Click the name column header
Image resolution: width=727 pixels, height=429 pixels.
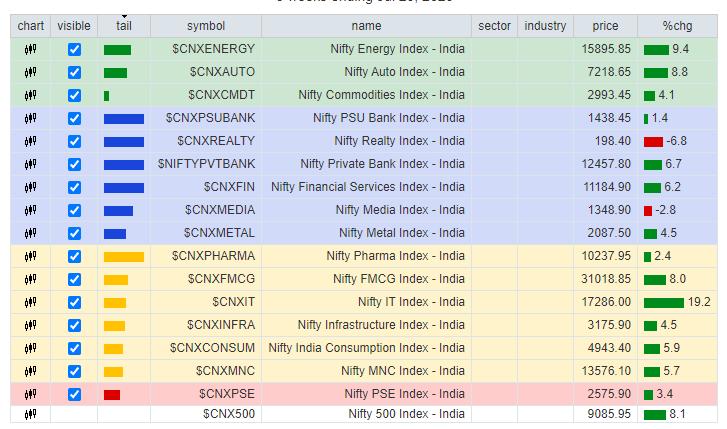point(366,26)
